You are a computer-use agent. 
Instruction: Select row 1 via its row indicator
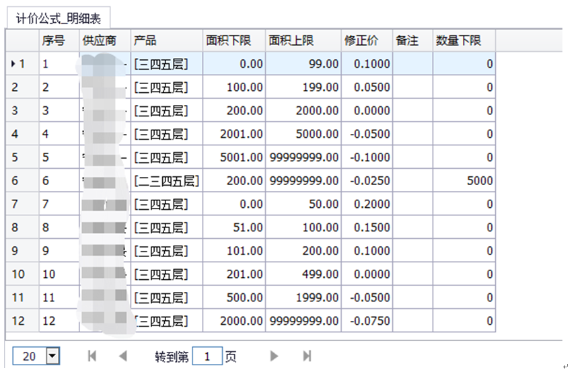point(22,64)
